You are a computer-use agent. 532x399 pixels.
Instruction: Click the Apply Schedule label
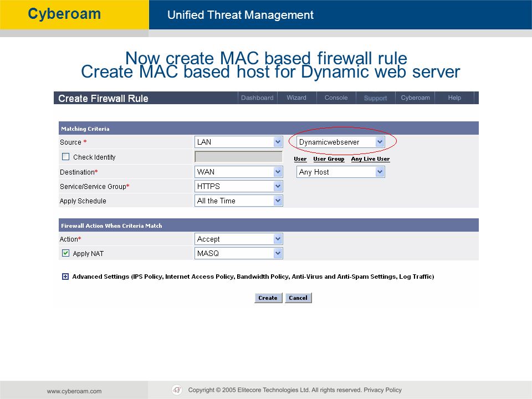click(83, 201)
